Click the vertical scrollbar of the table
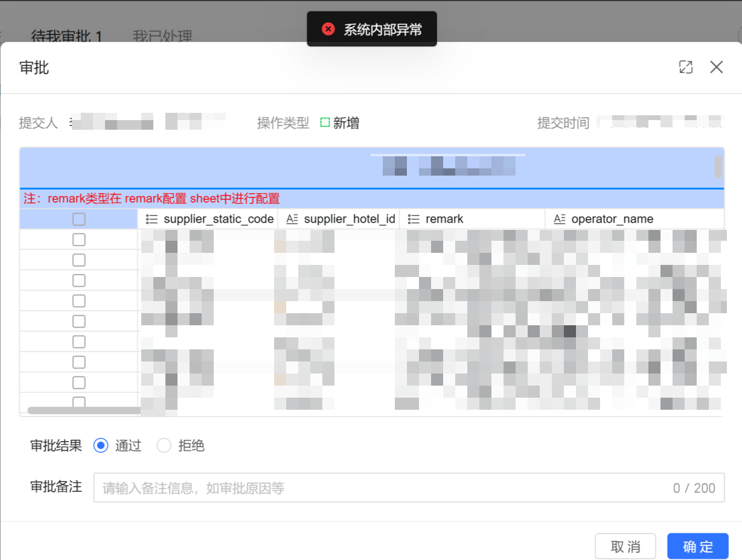Screen dimensions: 742x560 pos(718,167)
